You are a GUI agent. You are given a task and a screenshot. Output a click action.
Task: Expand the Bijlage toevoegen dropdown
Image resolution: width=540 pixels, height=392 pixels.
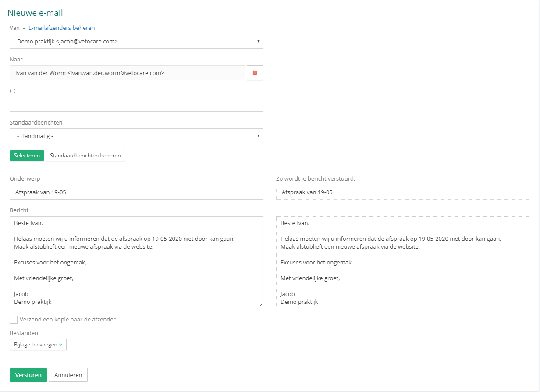pos(38,345)
